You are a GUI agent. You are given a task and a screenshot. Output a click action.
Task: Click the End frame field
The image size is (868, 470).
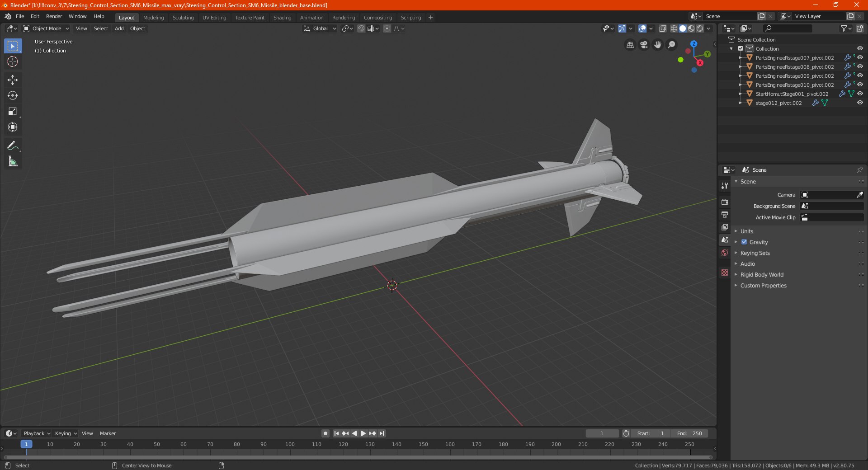pyautogui.click(x=689, y=433)
